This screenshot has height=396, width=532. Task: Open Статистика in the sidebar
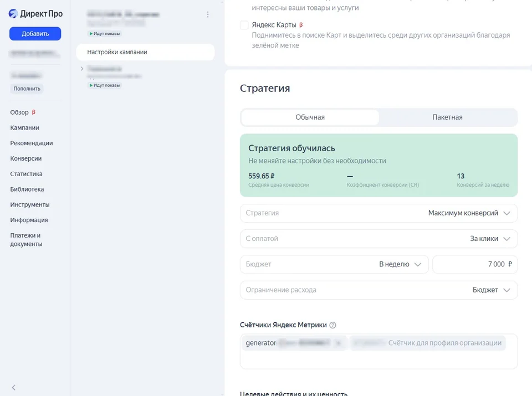point(26,174)
